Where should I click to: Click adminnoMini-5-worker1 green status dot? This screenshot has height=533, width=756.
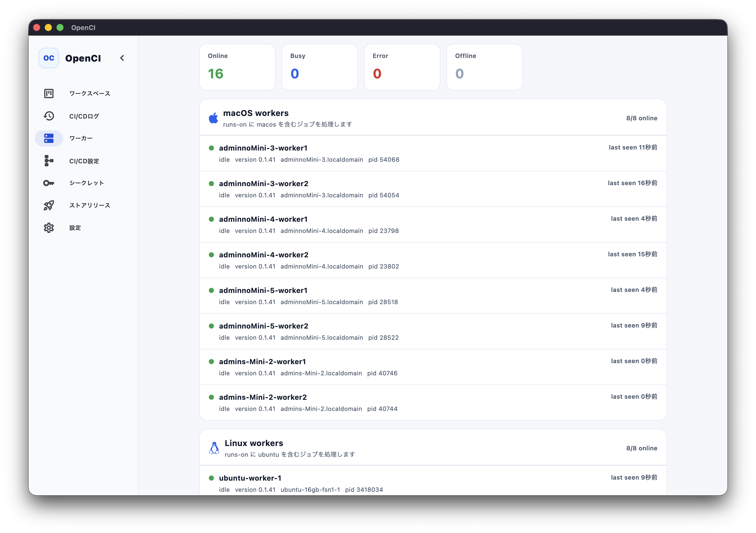pyautogui.click(x=211, y=290)
